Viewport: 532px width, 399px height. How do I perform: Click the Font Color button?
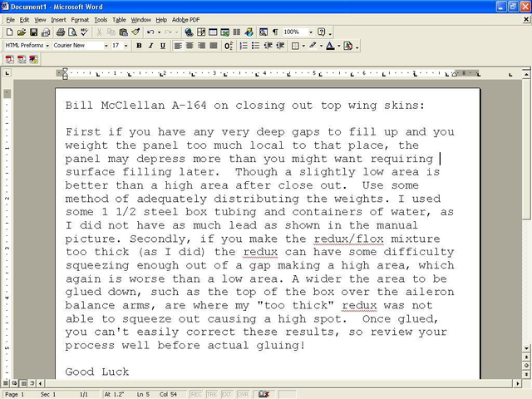(330, 46)
